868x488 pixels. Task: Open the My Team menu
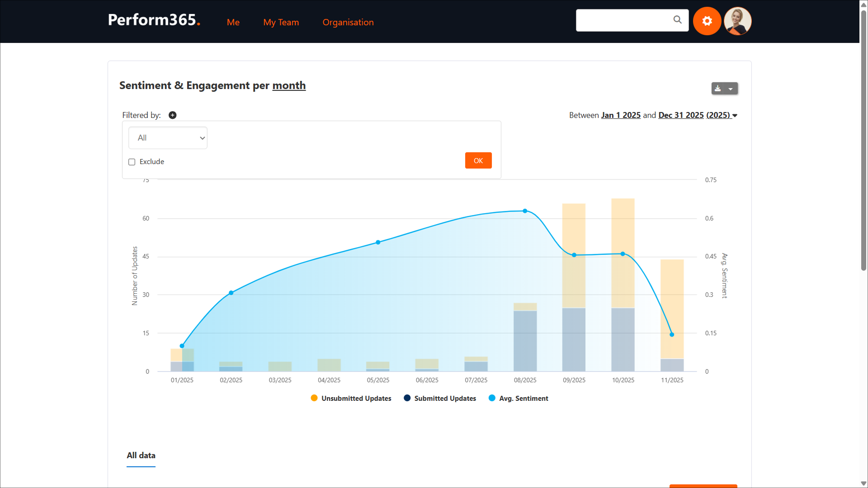281,22
